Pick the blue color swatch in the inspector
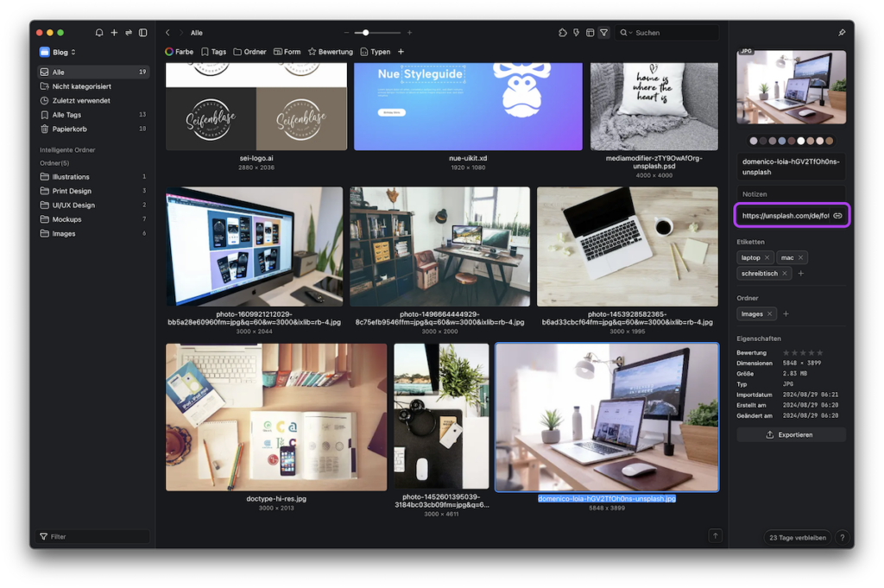 coord(781,141)
